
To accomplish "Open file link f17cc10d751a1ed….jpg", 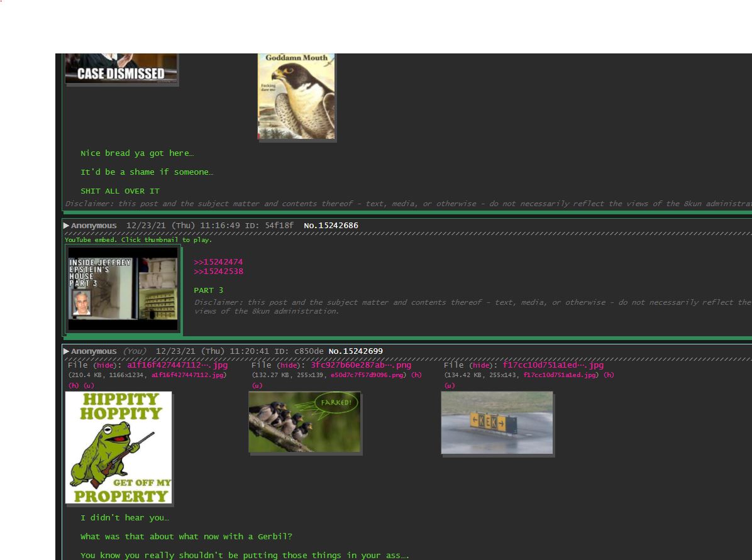I will 553,365.
